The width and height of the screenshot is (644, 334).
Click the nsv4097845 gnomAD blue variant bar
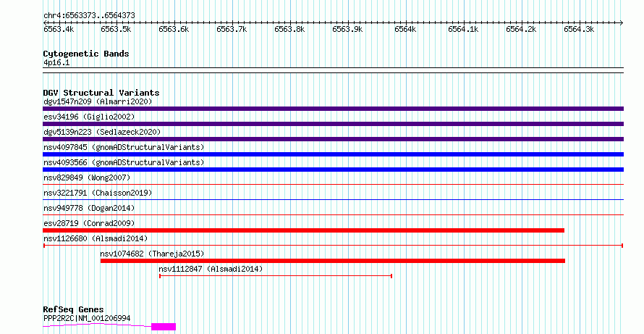333,154
